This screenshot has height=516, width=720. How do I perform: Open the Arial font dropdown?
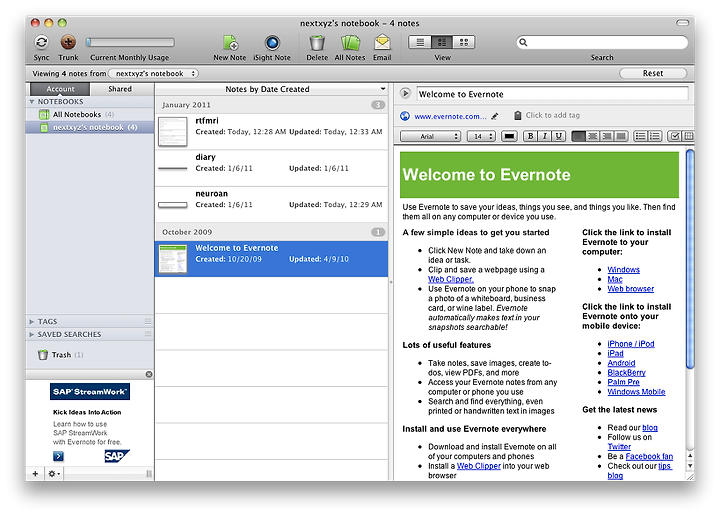(430, 136)
